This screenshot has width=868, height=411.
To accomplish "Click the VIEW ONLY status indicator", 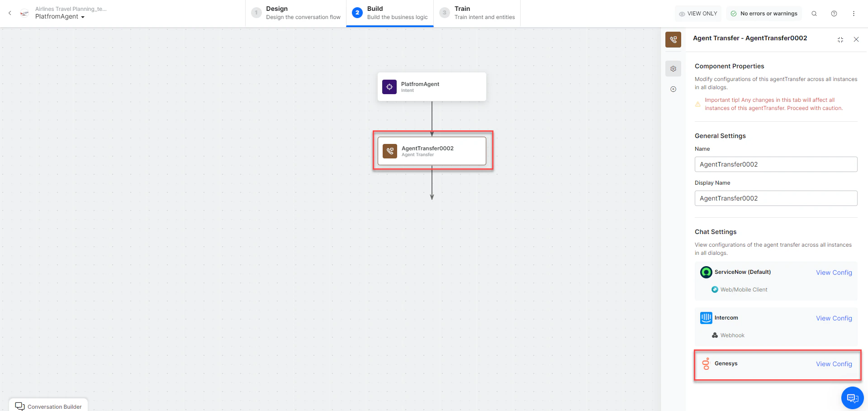I will pos(698,13).
